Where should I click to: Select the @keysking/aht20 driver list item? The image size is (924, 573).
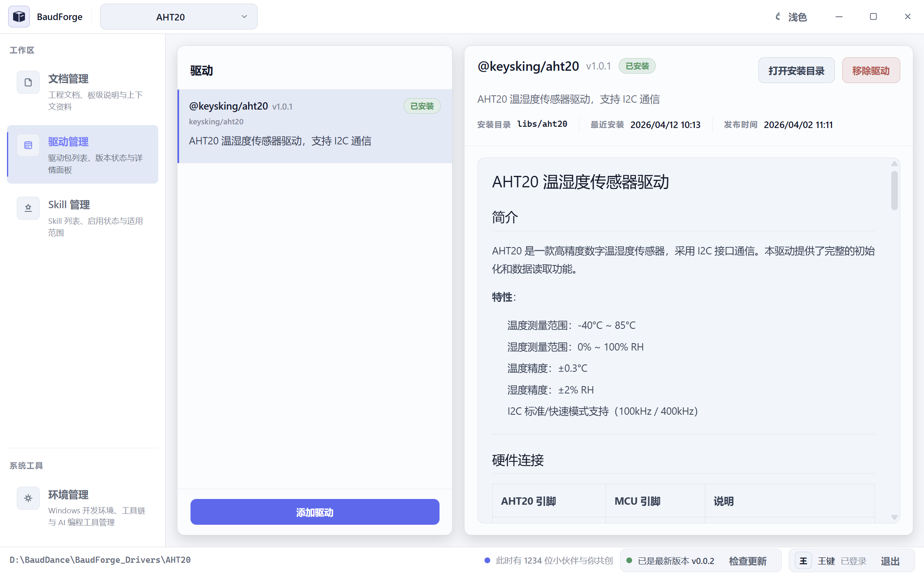tap(315, 126)
